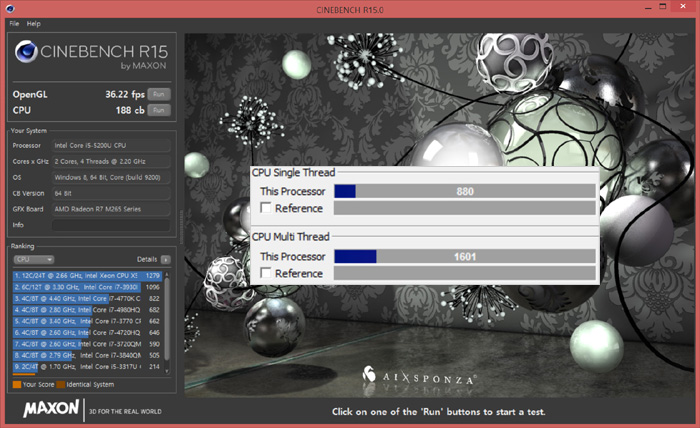The width and height of the screenshot is (700, 428).
Task: Select ranking row 7 Intel Core i7-3720QM 590
Action: 87,344
